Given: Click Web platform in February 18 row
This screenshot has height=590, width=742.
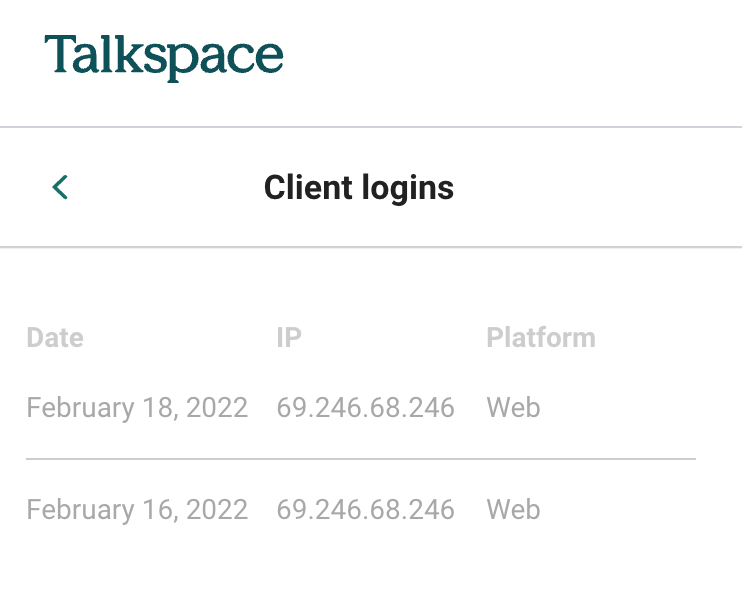Looking at the screenshot, I should coord(513,407).
